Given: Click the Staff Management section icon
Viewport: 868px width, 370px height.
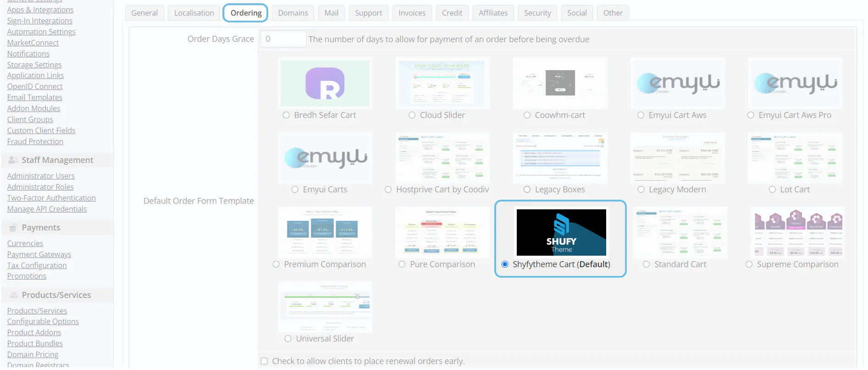Looking at the screenshot, I should point(13,160).
